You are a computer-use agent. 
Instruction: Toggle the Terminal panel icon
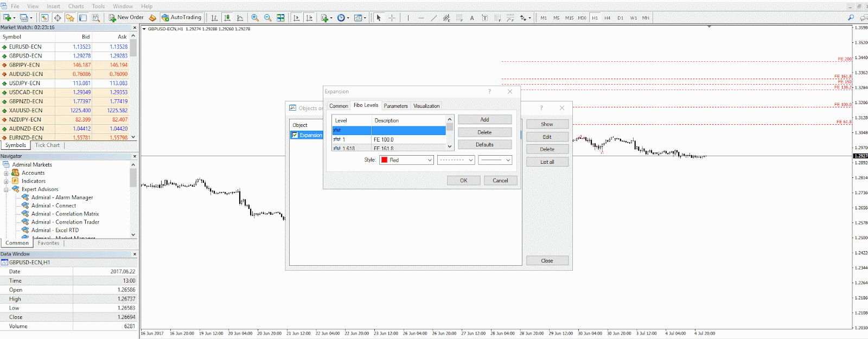click(x=83, y=18)
